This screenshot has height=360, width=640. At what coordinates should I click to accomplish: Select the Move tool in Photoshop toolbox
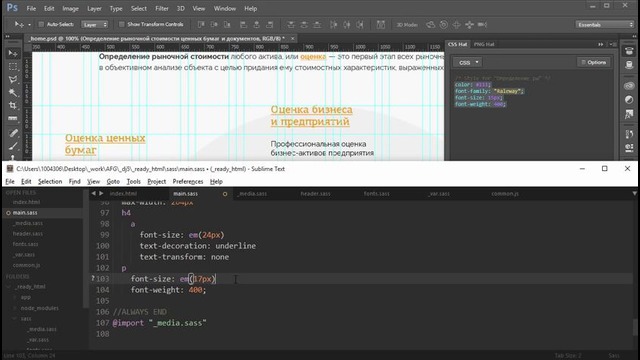coord(13,53)
